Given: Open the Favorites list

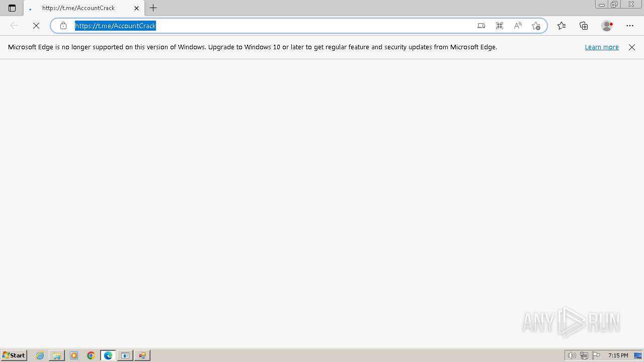Looking at the screenshot, I should 561,26.
